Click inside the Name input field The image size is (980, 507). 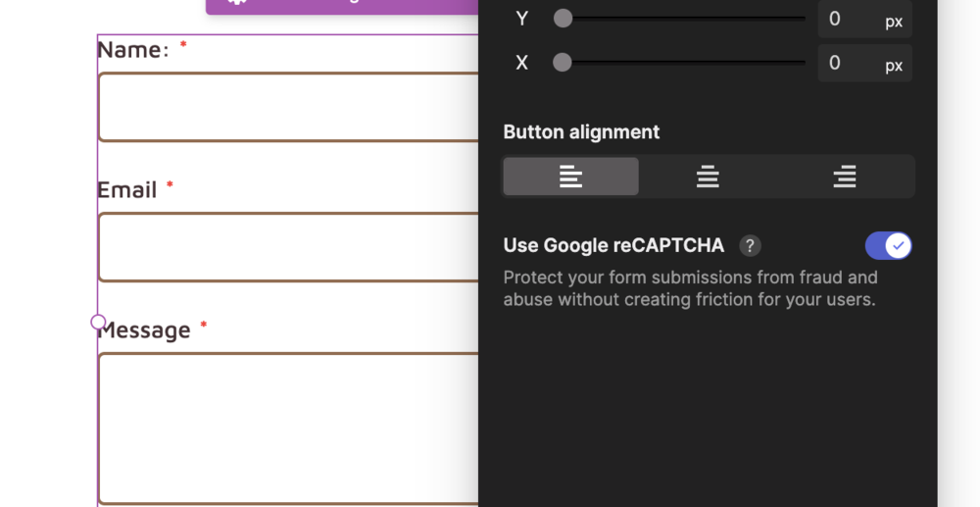(288, 107)
